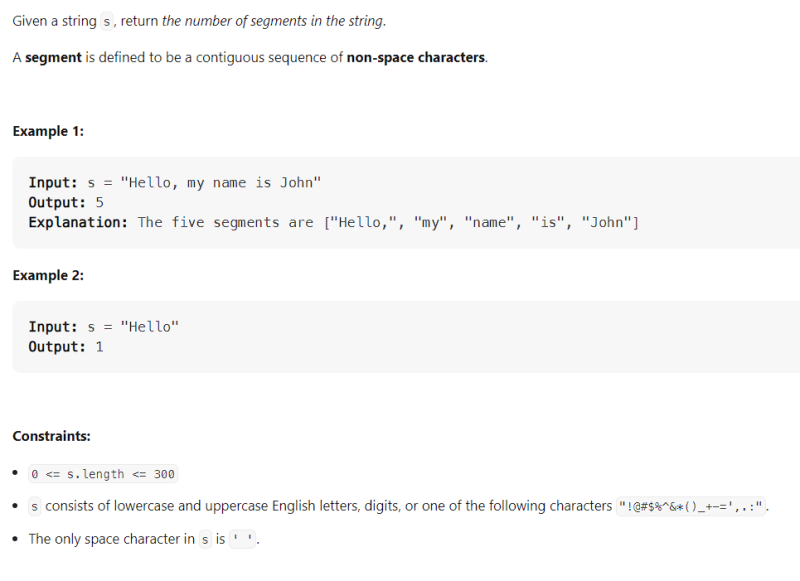The height and width of the screenshot is (581, 800).
Task: Click the gray code block of Example 1
Action: (400, 202)
